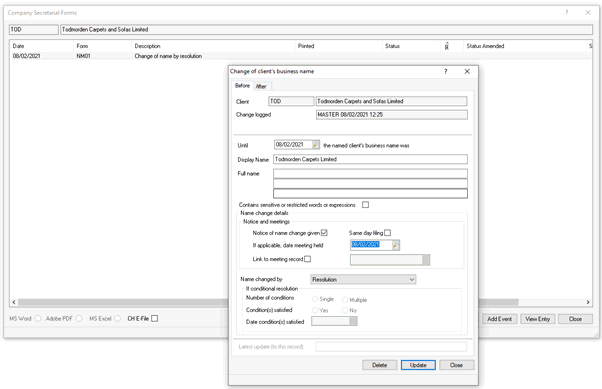Click the date meeting held field

[x=371, y=245]
